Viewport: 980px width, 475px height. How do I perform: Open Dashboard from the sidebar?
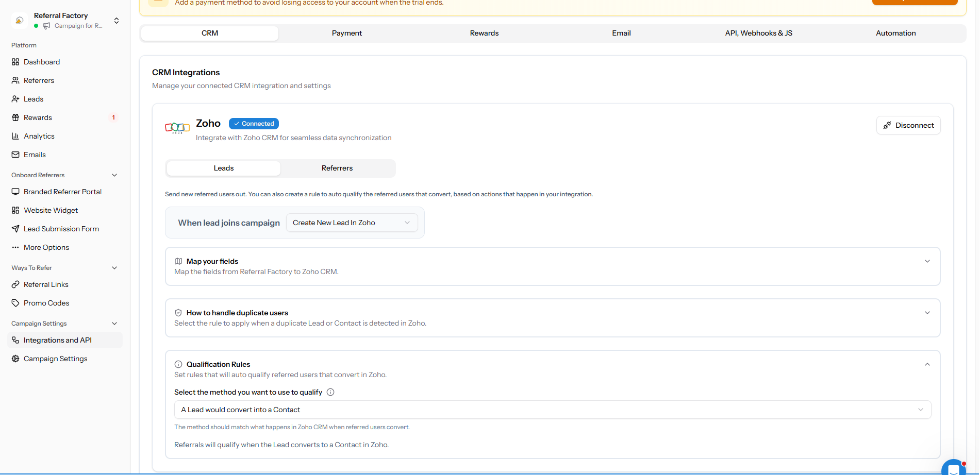[65, 62]
